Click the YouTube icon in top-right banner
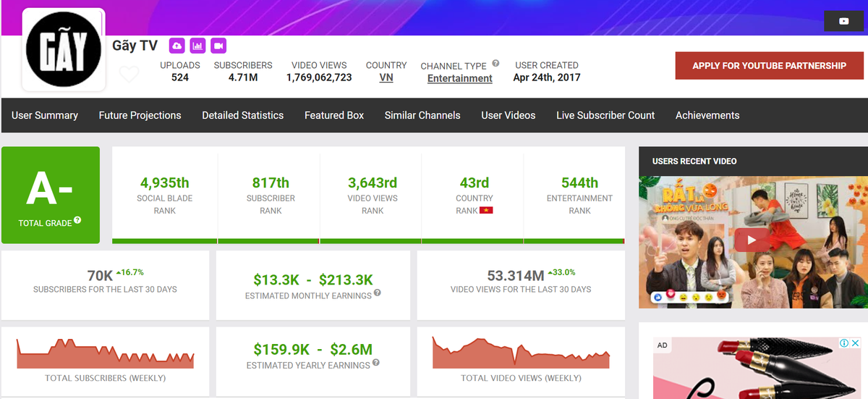The image size is (868, 399). pos(843,21)
